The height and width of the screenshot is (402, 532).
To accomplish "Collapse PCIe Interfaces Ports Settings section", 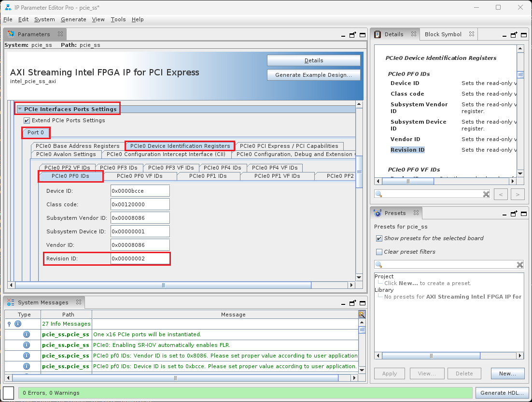I will [x=20, y=109].
